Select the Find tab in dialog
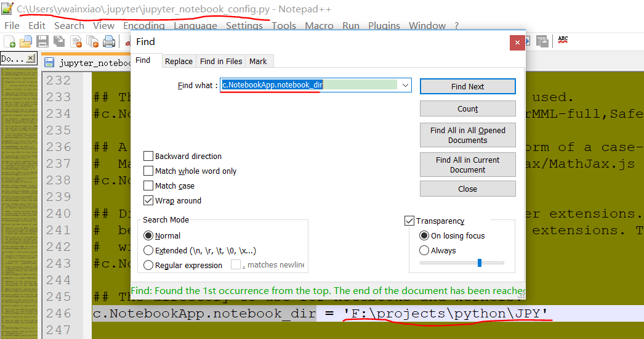 tap(143, 60)
